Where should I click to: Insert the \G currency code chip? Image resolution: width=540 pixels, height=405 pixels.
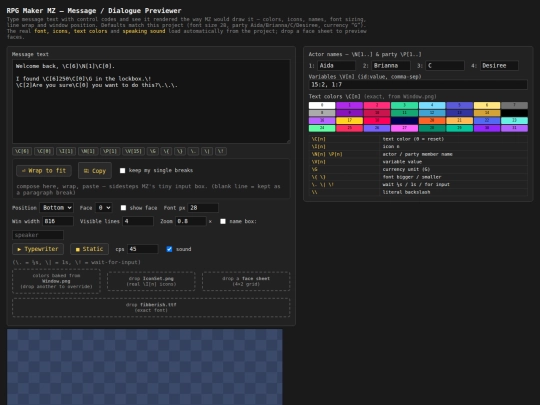(152, 151)
